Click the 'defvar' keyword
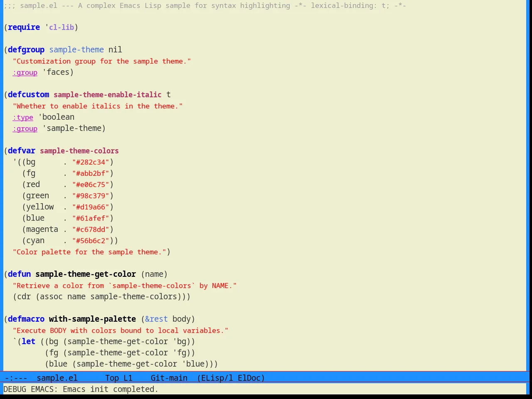Image resolution: width=532 pixels, height=399 pixels. 22,151
